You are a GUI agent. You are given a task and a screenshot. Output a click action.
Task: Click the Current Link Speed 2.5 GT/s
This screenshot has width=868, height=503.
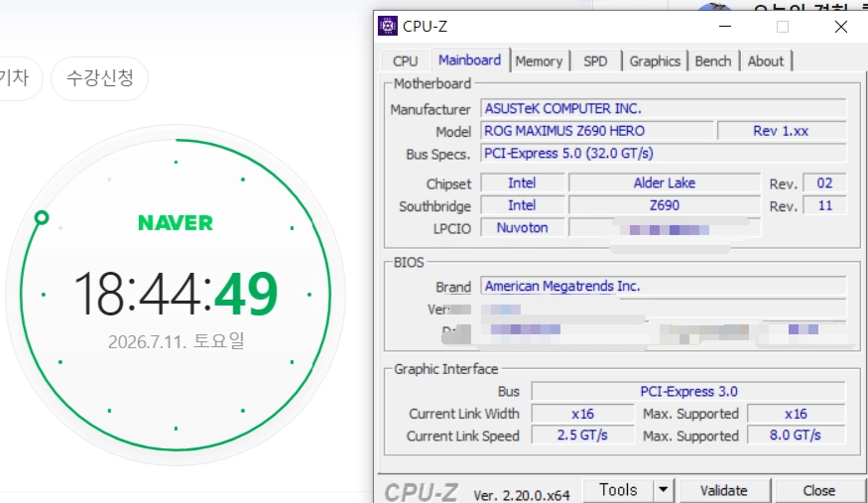tap(582, 436)
